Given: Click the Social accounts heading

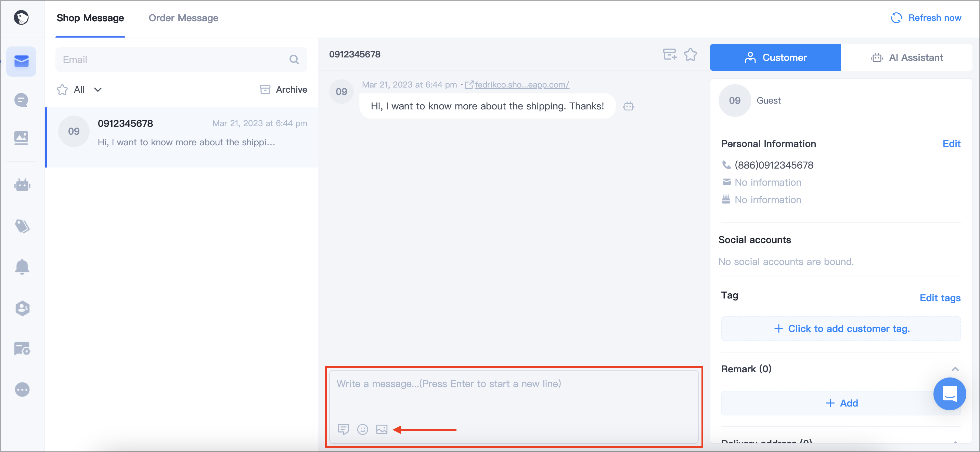Looking at the screenshot, I should tap(755, 240).
